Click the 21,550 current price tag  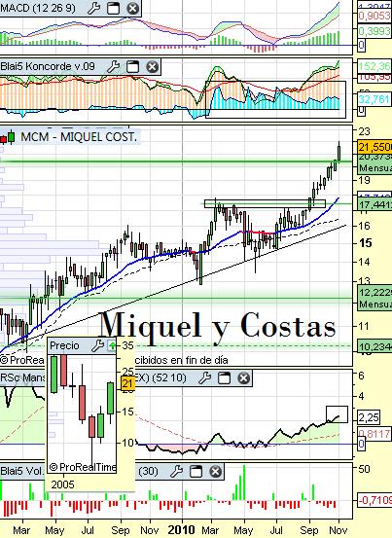click(374, 147)
